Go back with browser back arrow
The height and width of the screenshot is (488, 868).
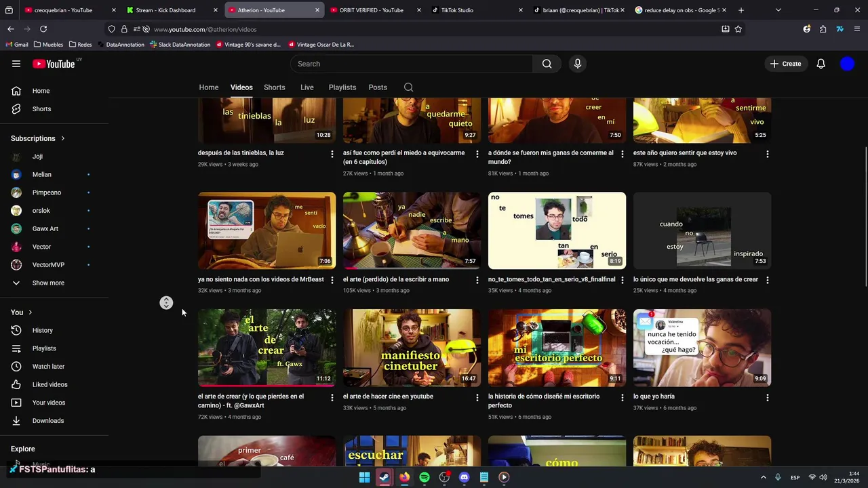[x=11, y=29]
